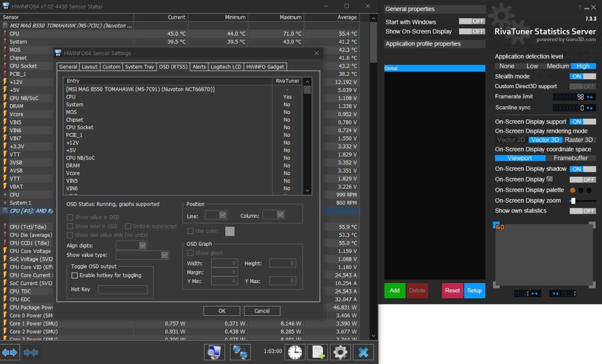Toggle On-Screen Display fill switch
602x364 pixels.
tap(583, 179)
